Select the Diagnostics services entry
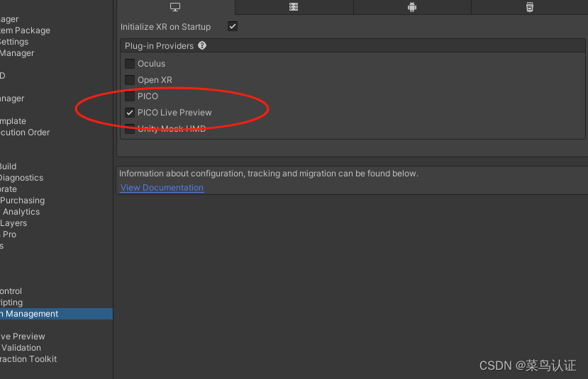588x379 pixels. tap(21, 178)
